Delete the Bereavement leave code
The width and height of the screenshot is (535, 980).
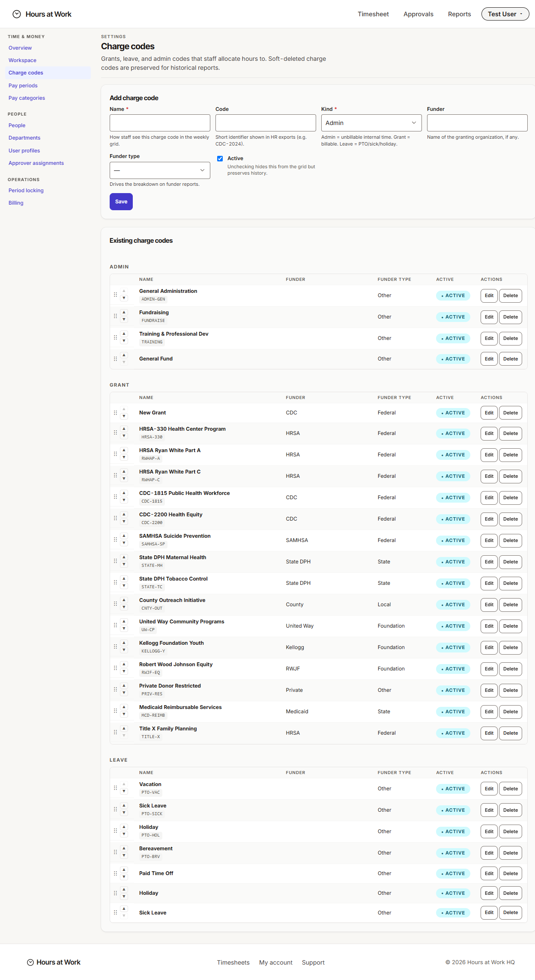pos(511,853)
